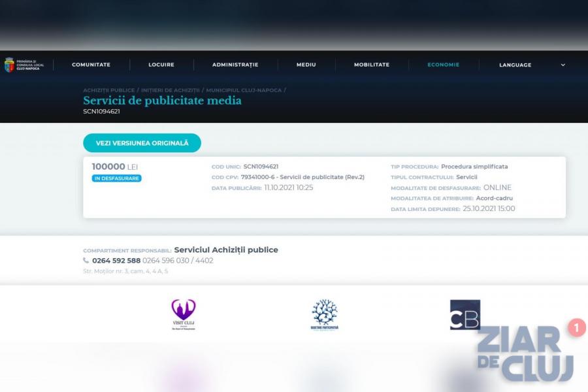This screenshot has width=588, height=392.
Task: Open the Locuire menu
Action: [161, 65]
